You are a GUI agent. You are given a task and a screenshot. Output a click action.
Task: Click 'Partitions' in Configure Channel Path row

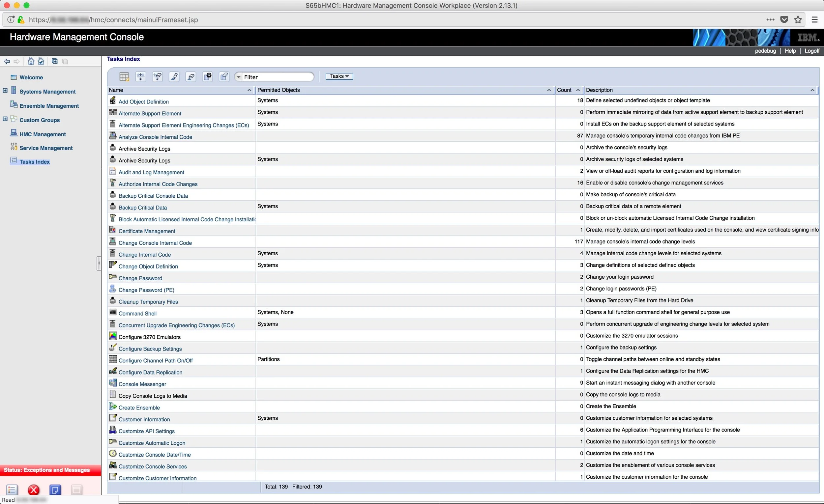(x=268, y=359)
